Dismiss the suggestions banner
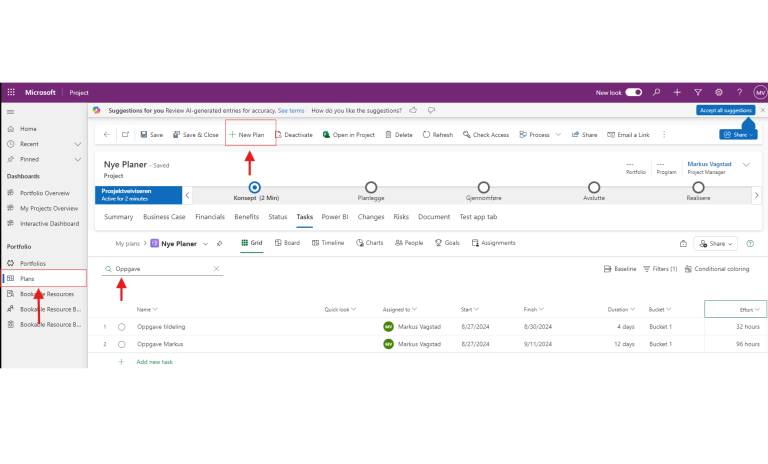Image resolution: width=768 pixels, height=464 pixels. (x=763, y=110)
